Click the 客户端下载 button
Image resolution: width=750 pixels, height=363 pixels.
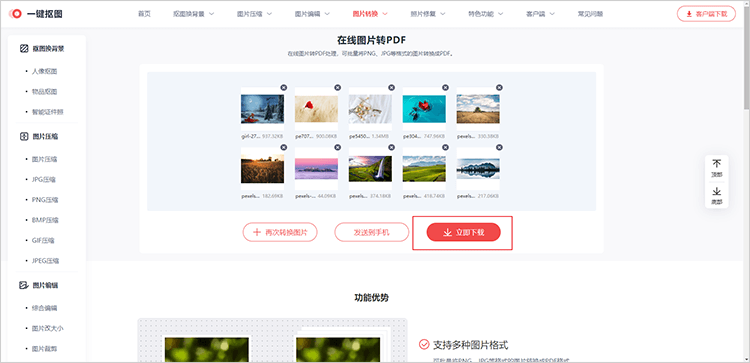coord(706,14)
